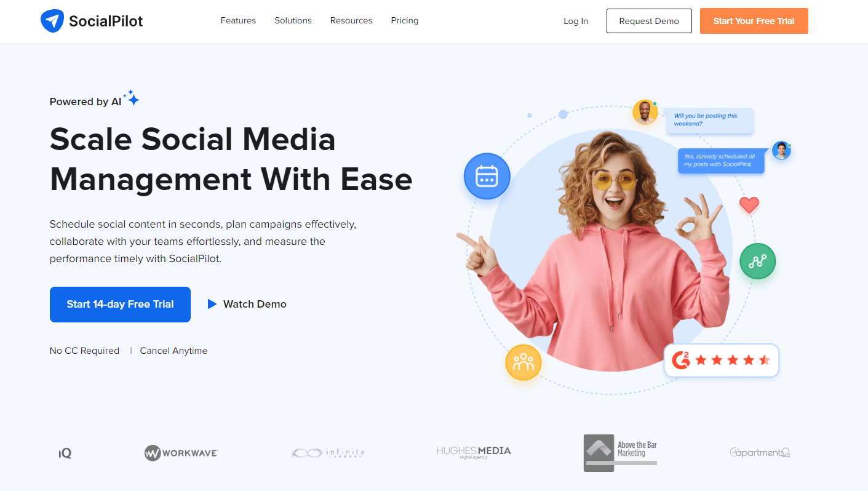Viewport: 868px width, 491px height.
Task: Click the 'Yes, already scheduled' chat bubble
Action: pos(721,161)
